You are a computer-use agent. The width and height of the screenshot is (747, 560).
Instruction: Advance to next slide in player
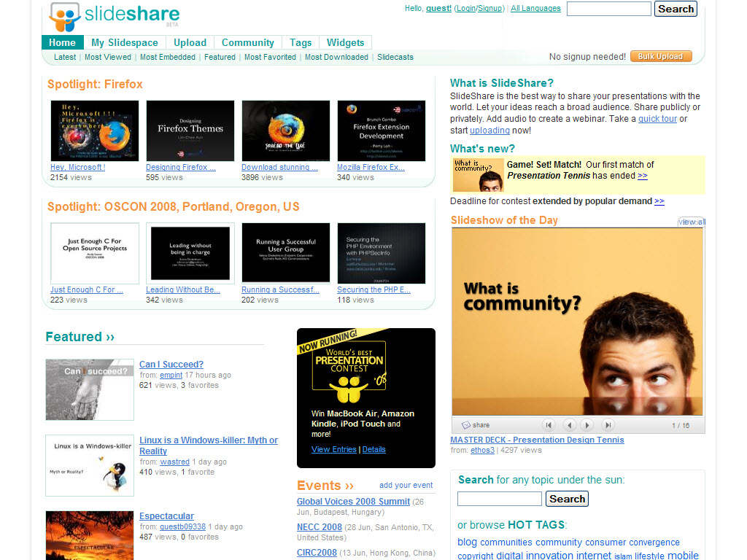(x=587, y=425)
